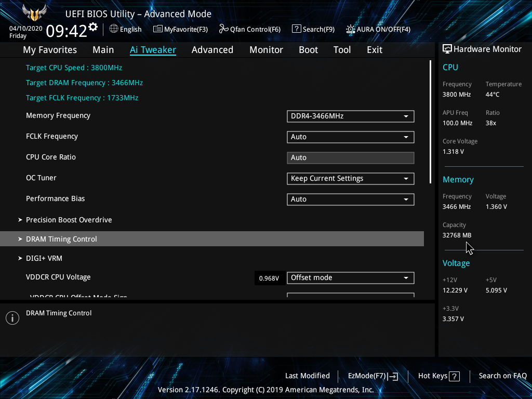
Task: Open the OC Tuner dropdown
Action: tap(351, 179)
